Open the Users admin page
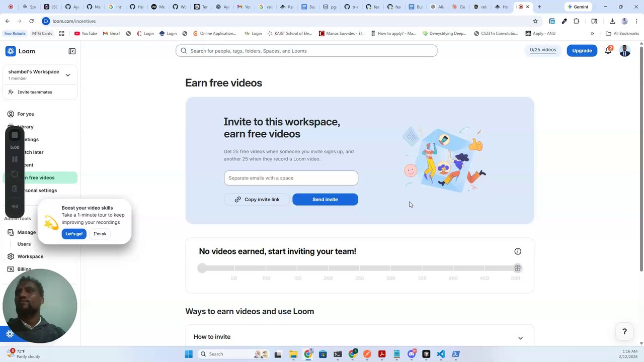Viewport: 644px width, 362px height. (24, 244)
